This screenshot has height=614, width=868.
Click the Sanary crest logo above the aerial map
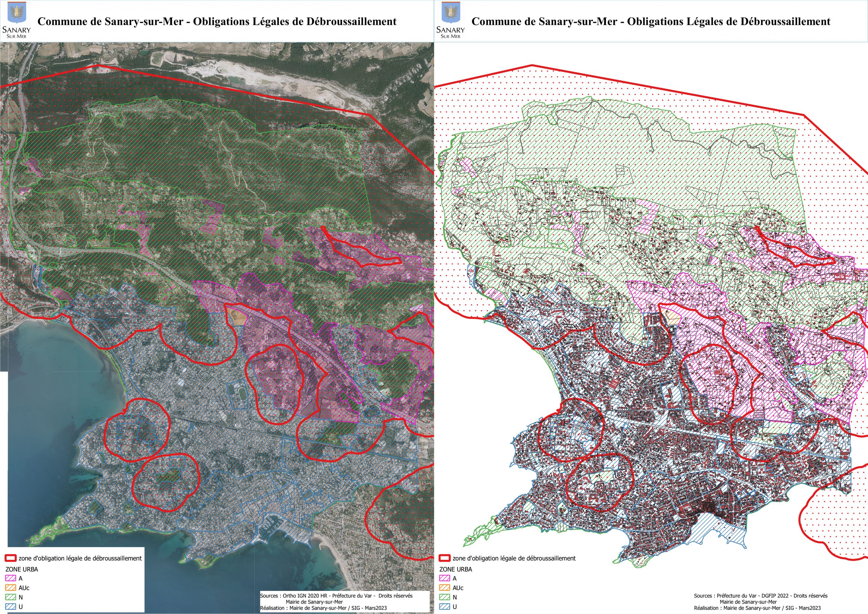click(17, 20)
